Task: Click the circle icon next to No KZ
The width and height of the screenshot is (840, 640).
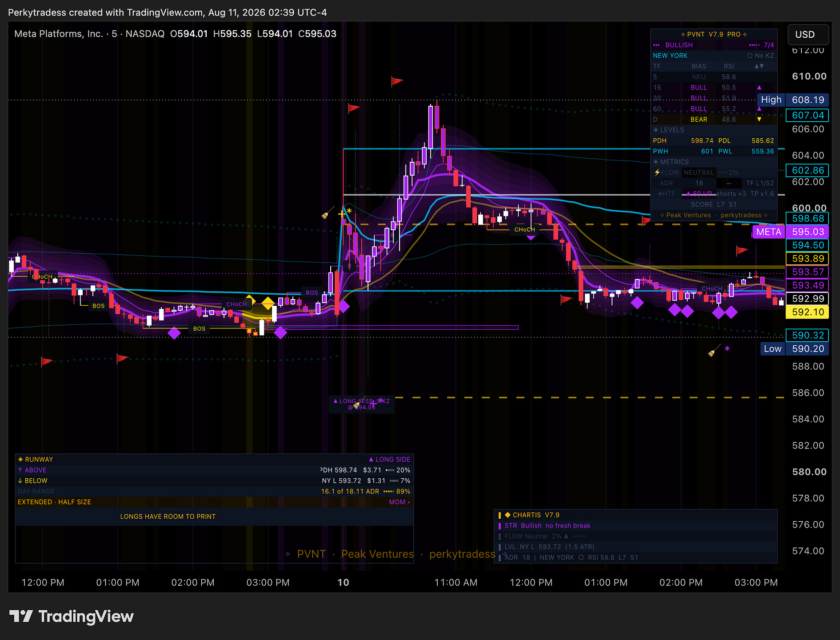Action: pyautogui.click(x=750, y=56)
